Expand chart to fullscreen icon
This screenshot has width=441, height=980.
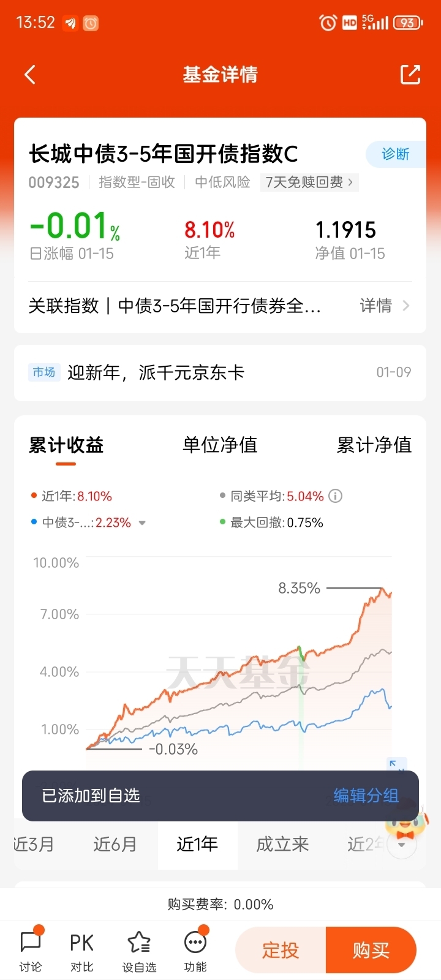pyautogui.click(x=396, y=764)
